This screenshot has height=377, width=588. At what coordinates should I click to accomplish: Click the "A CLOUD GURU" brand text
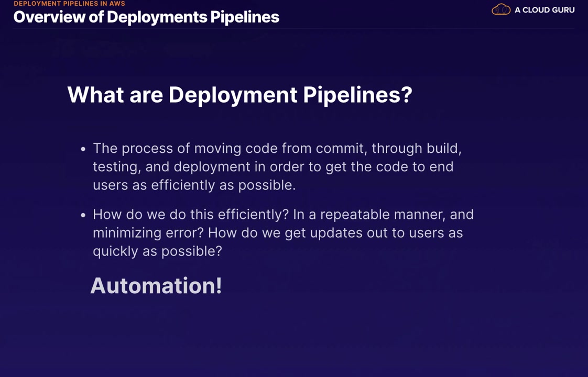[x=545, y=10]
